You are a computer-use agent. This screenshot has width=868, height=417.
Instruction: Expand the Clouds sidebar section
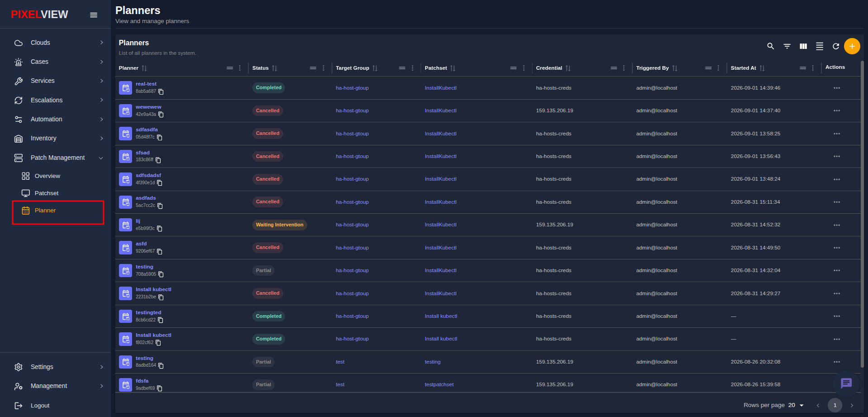(x=59, y=43)
